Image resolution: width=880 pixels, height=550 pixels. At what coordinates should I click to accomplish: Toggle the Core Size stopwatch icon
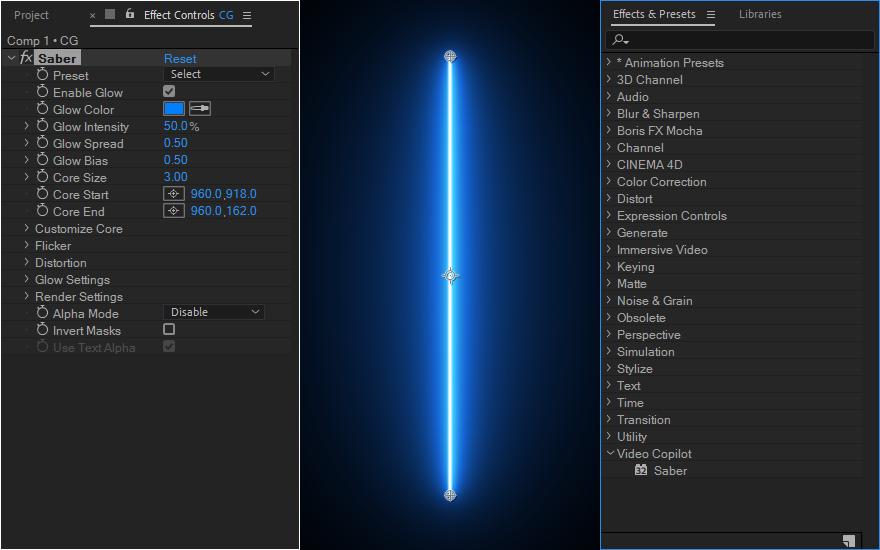pyautogui.click(x=43, y=177)
